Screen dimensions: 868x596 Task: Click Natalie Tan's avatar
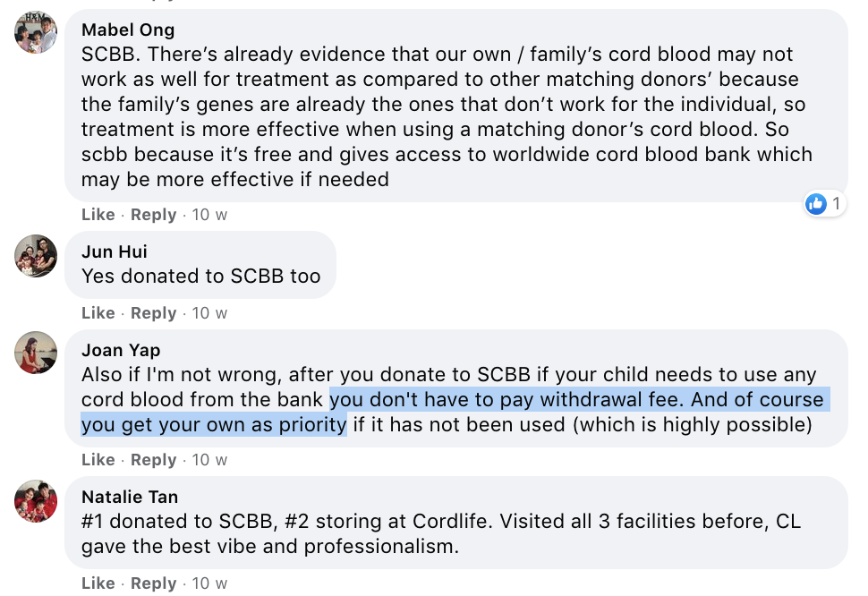coord(36,500)
